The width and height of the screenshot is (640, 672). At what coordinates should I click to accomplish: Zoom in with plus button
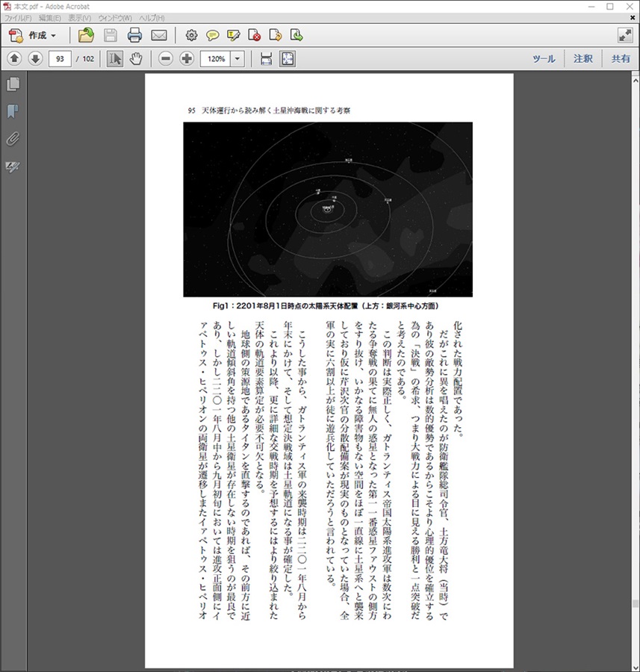coord(187,59)
